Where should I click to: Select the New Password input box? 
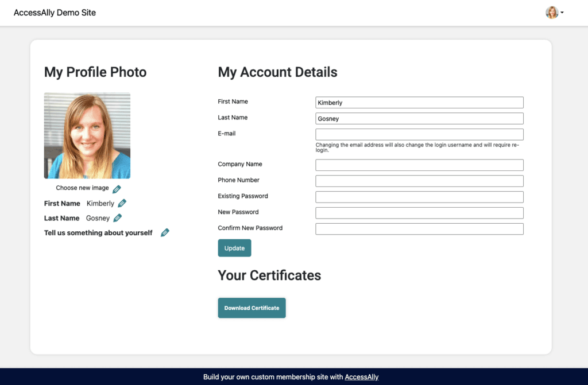pos(419,213)
